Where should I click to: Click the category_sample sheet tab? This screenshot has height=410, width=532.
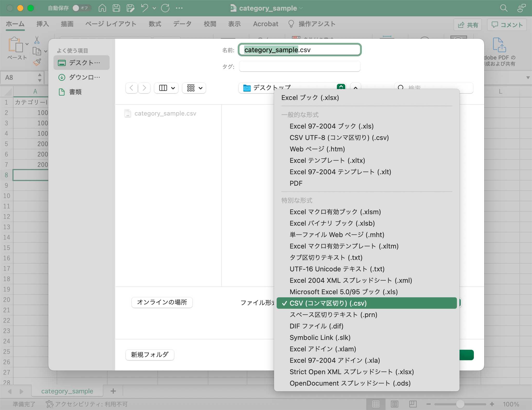click(67, 391)
